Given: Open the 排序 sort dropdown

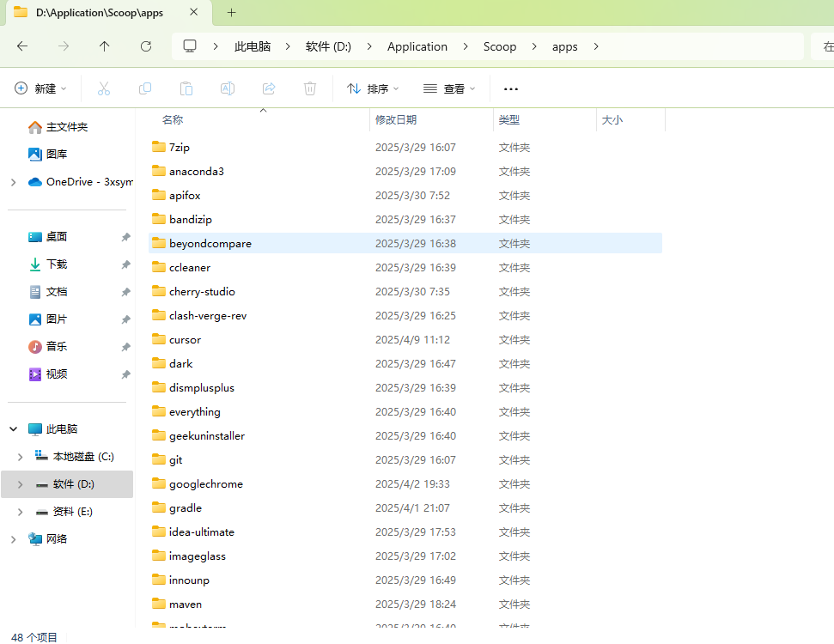Looking at the screenshot, I should click(x=373, y=88).
